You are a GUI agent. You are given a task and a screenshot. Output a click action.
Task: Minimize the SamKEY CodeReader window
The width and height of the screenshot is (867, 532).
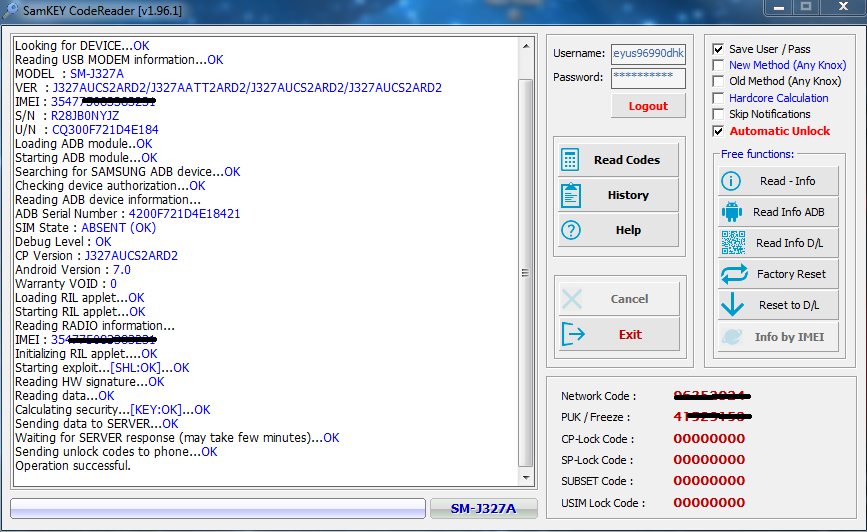pyautogui.click(x=779, y=7)
